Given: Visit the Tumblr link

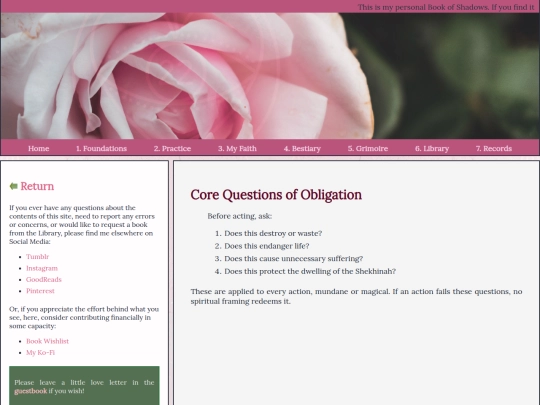Looking at the screenshot, I should (x=38, y=257).
